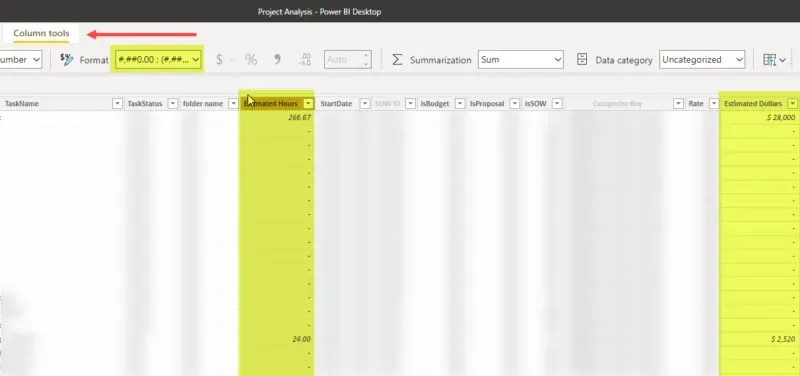Select the Estimated Dollars column header

[x=753, y=104]
